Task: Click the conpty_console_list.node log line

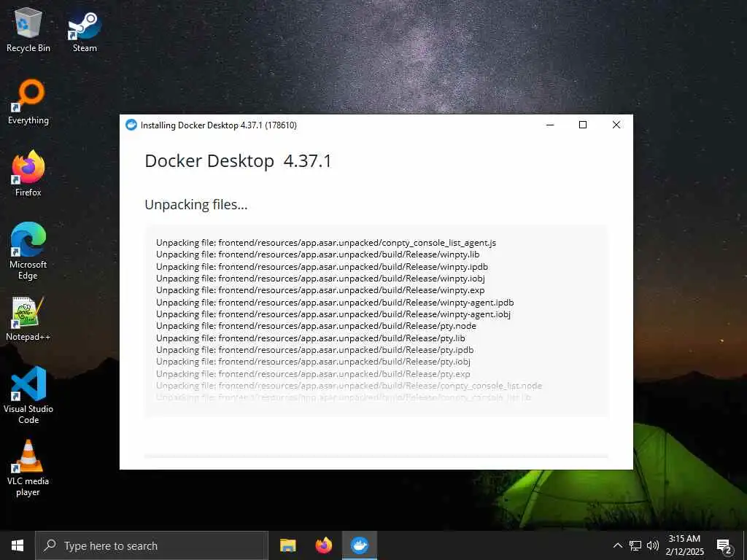Action: pyautogui.click(x=349, y=386)
